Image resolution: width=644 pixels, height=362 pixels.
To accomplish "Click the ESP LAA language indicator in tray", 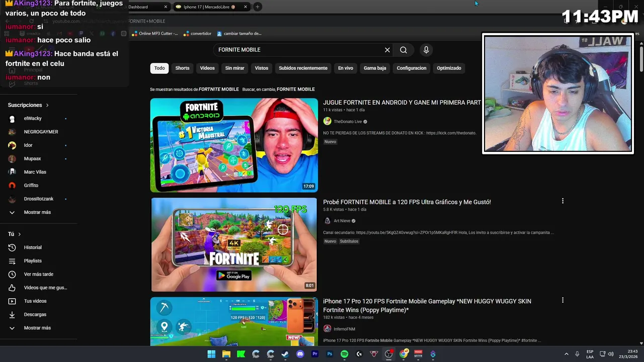I will (590, 354).
